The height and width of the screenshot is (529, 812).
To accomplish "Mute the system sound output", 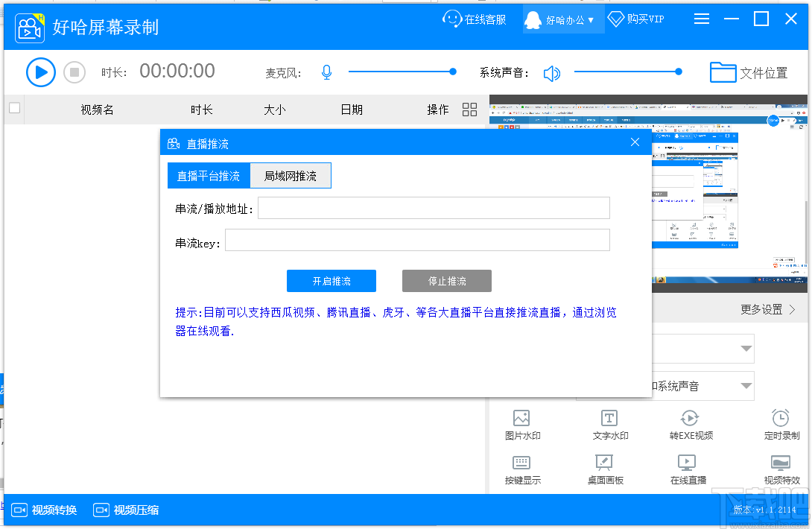I will [551, 72].
